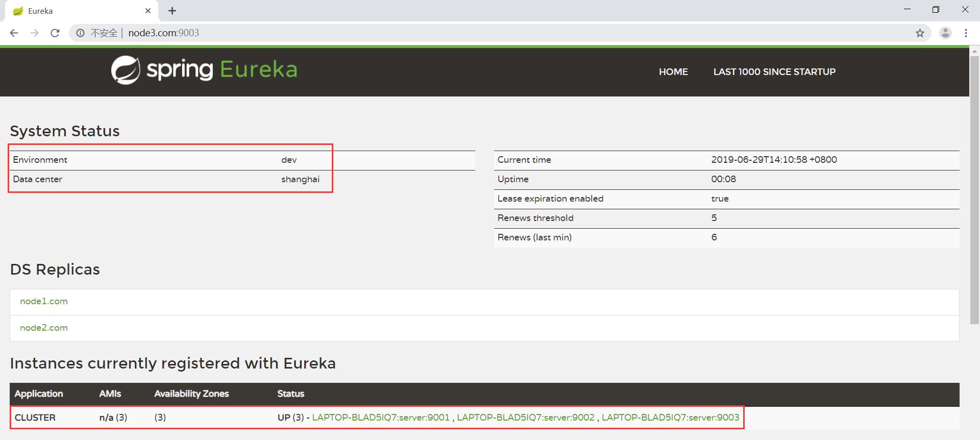Click the site info icon in address bar
Screen dimensions: 980x440
tap(80, 33)
